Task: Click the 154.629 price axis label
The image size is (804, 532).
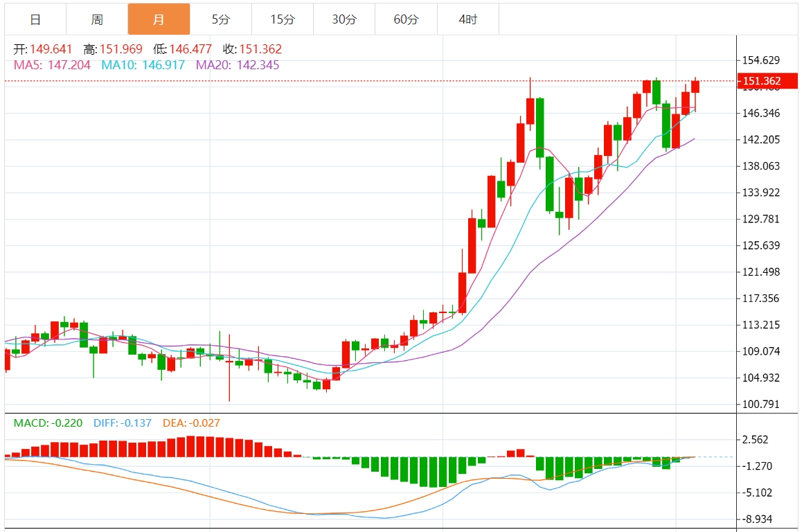Action: [761, 60]
